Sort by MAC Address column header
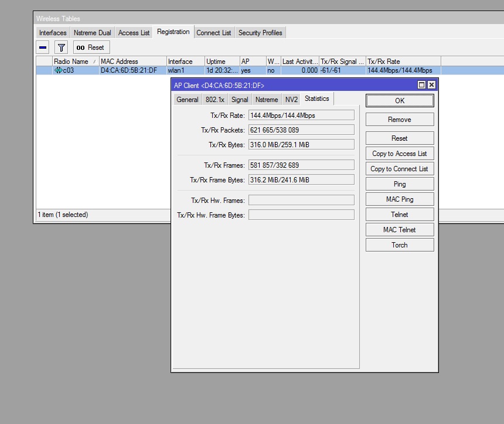Viewport: 504px width, 424px height. pyautogui.click(x=133, y=62)
